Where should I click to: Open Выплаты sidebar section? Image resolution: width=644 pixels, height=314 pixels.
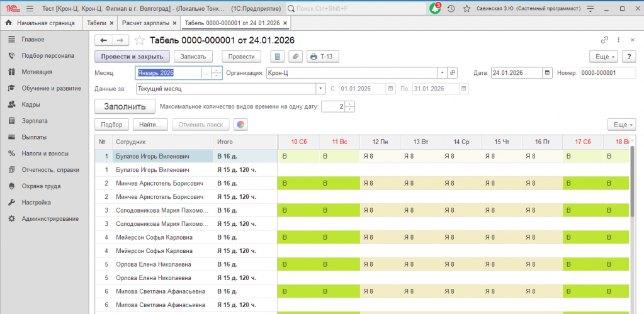pyautogui.click(x=34, y=137)
